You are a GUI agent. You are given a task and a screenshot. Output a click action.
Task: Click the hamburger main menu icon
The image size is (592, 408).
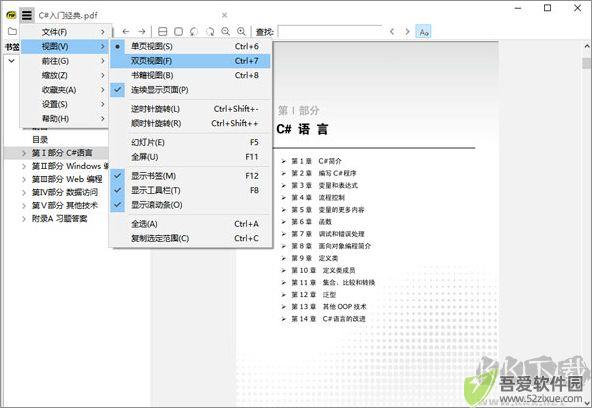[26, 15]
